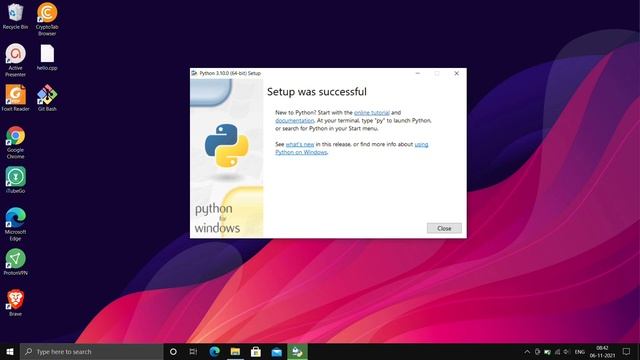Click the Python installer taskbar icon
Viewport: 640px width, 360px height.
[297, 351]
